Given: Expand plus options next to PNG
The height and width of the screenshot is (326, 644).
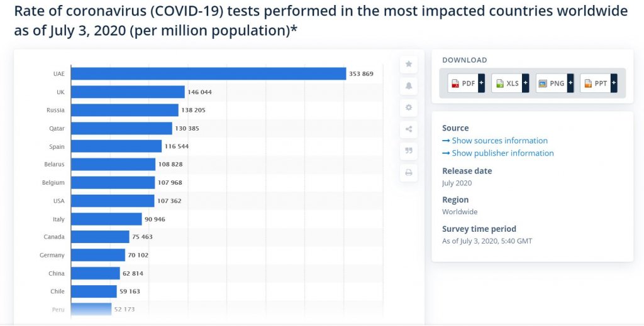Looking at the screenshot, I should click(x=570, y=83).
